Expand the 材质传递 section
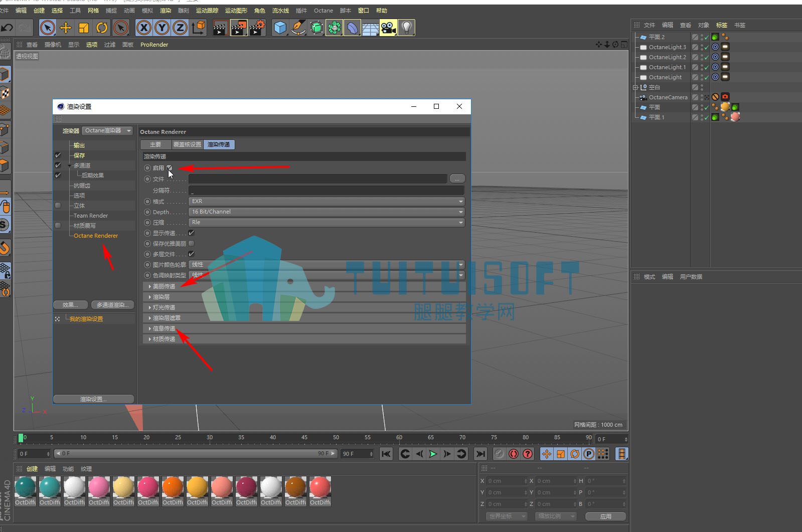The height and width of the screenshot is (532, 802). click(x=304, y=339)
